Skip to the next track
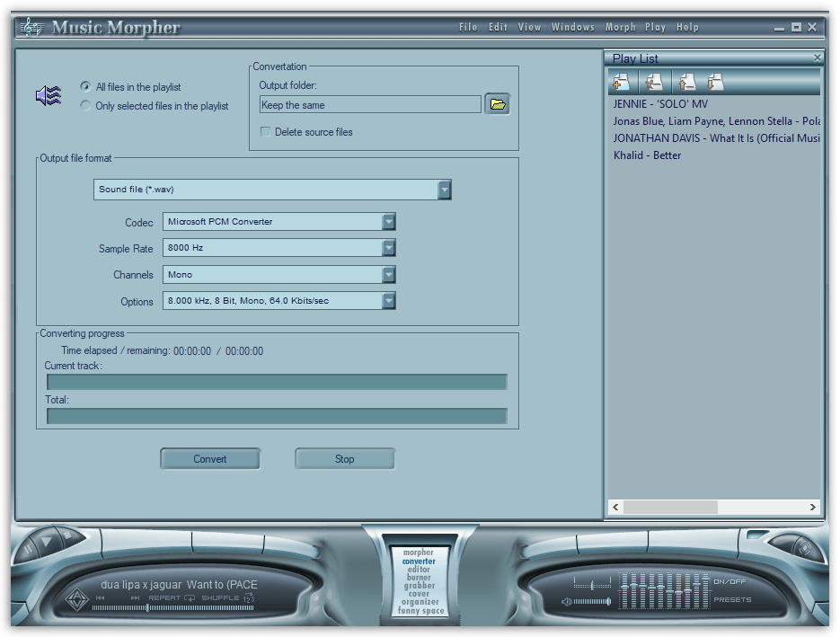This screenshot has width=840, height=637. pyautogui.click(x=136, y=597)
